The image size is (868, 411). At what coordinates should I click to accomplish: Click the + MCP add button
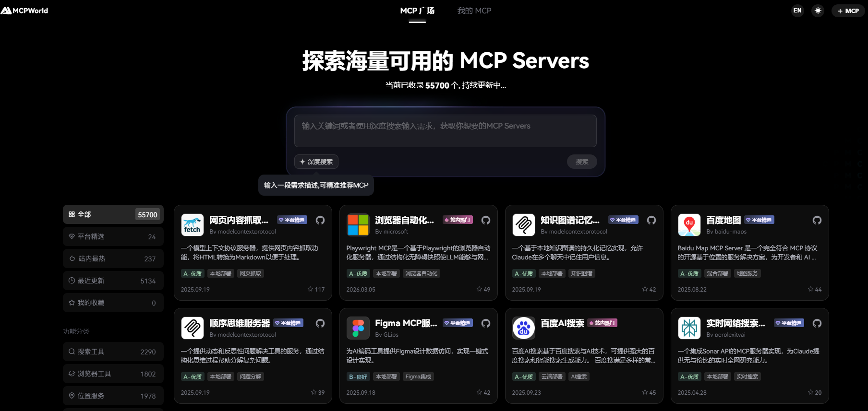click(848, 11)
